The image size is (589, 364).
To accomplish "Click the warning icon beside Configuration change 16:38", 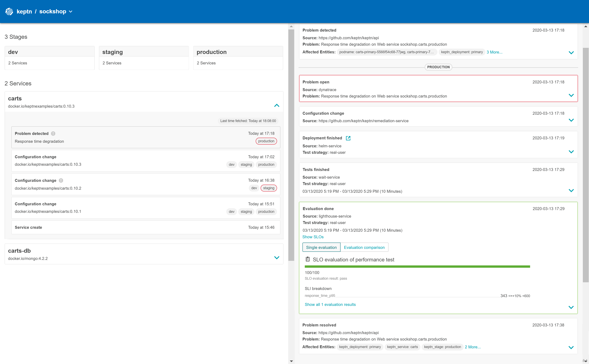I will point(61,180).
